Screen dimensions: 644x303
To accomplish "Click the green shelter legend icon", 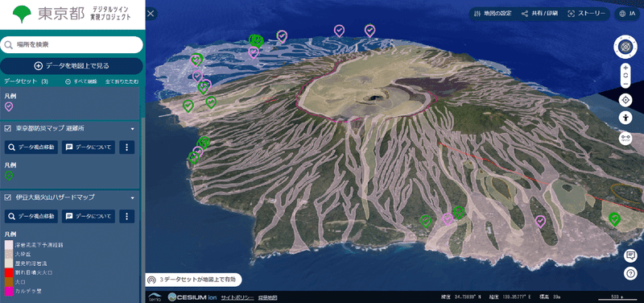I will [9, 176].
